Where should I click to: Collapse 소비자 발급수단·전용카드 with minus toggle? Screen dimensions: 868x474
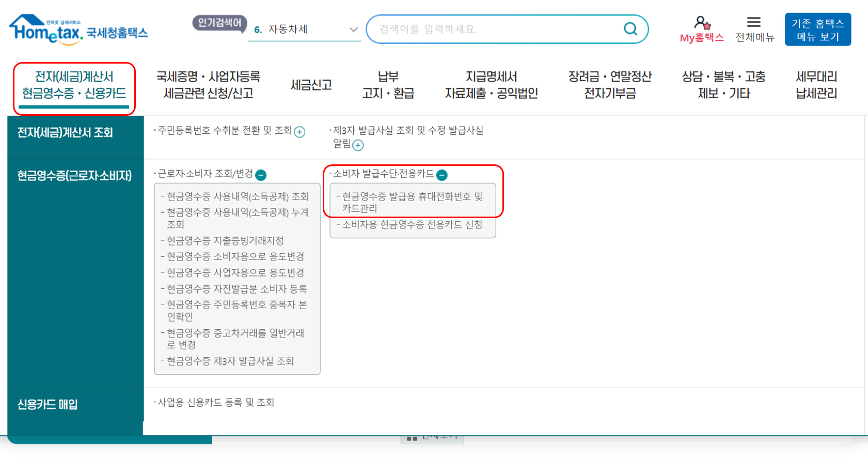[442, 176]
